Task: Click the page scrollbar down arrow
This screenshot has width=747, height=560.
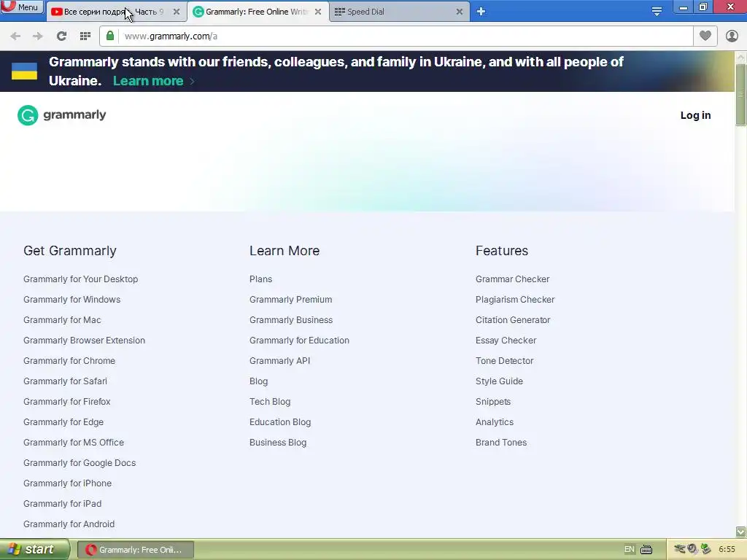Action: click(741, 532)
